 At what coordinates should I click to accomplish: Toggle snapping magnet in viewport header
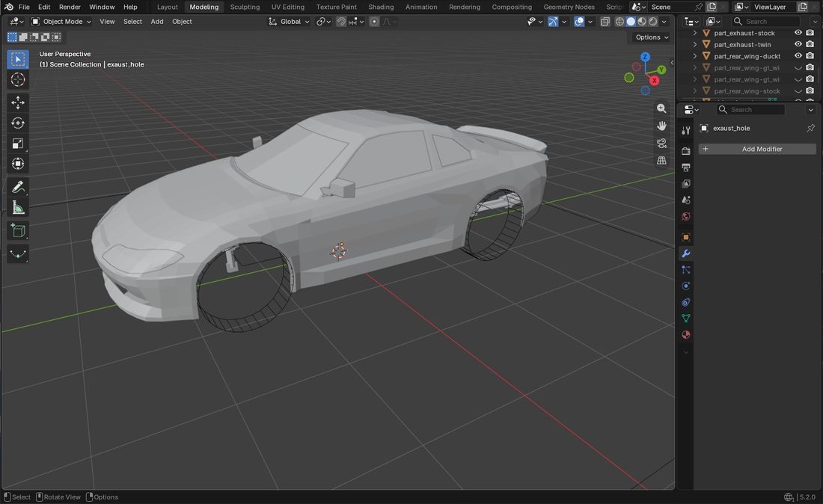[341, 22]
